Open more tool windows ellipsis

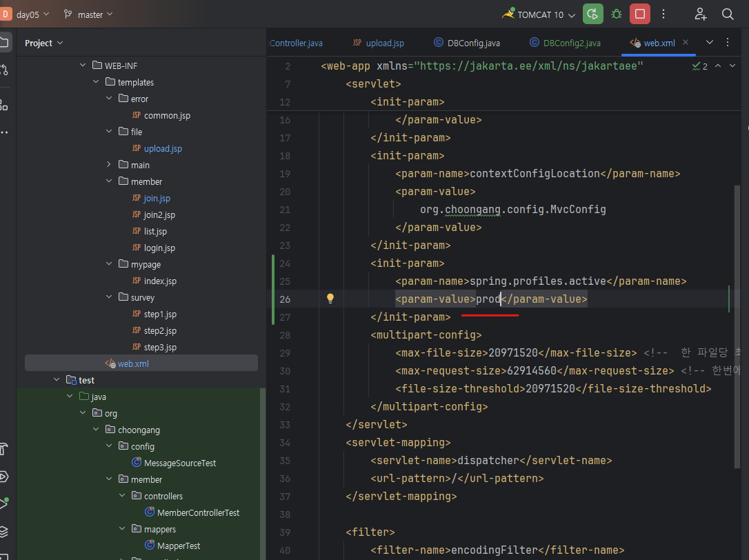point(4,132)
